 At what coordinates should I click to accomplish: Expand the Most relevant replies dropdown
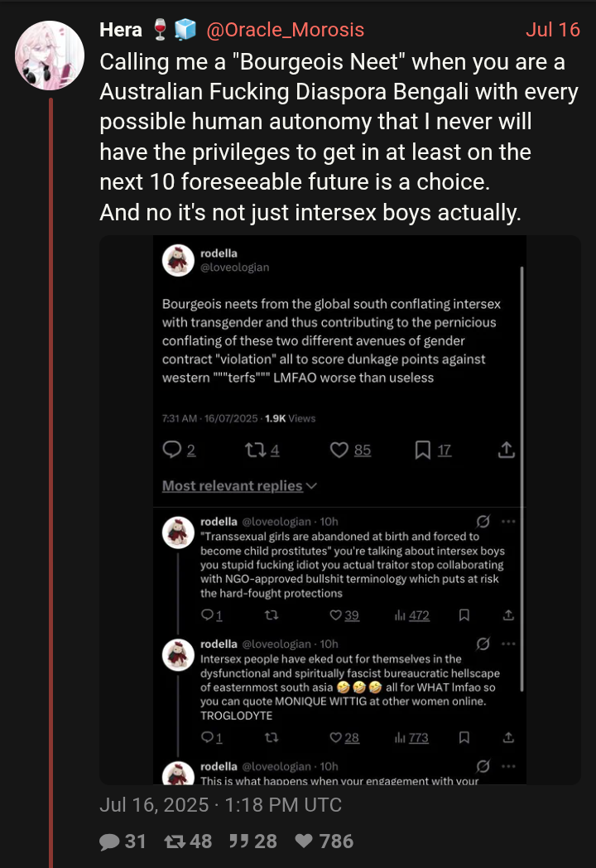tap(239, 486)
